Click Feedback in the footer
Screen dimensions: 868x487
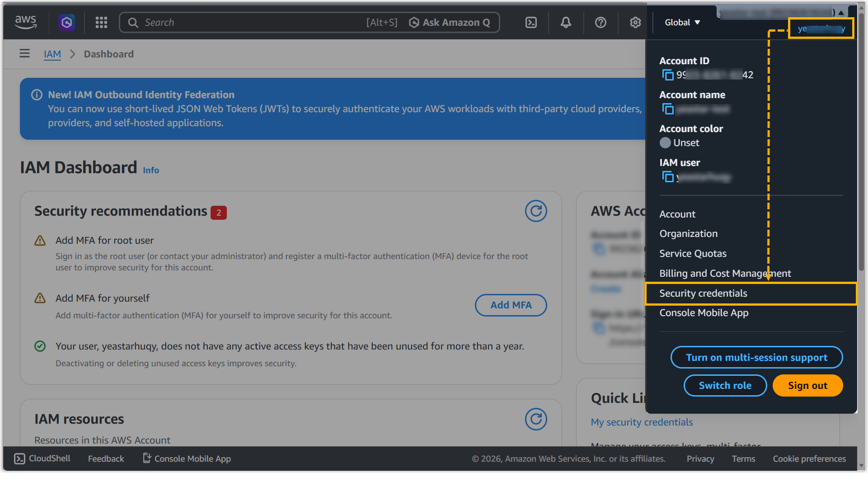point(106,459)
